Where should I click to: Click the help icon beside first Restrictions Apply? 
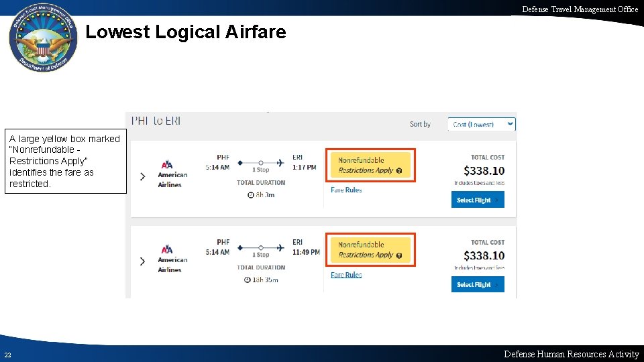[399, 171]
